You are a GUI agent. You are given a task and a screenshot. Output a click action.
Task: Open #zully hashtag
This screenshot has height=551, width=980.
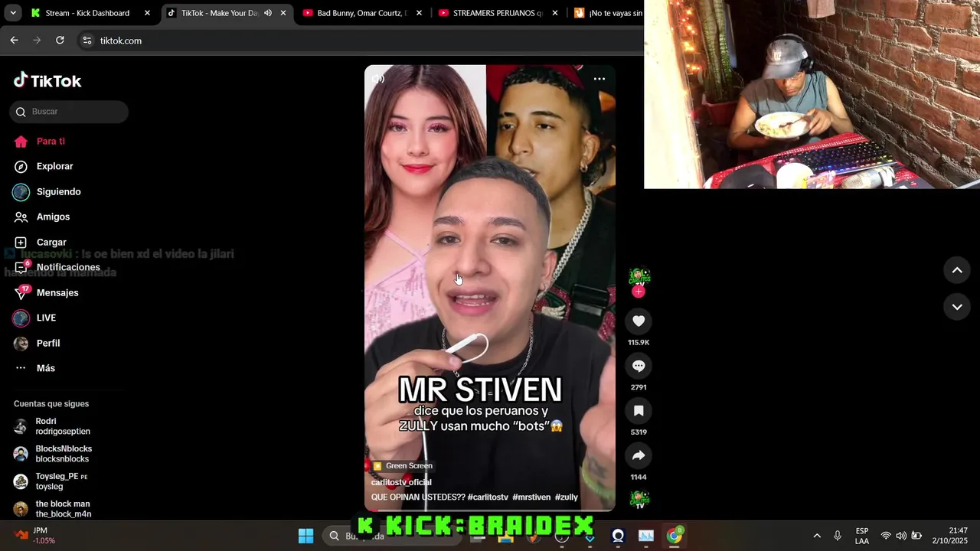coord(567,497)
